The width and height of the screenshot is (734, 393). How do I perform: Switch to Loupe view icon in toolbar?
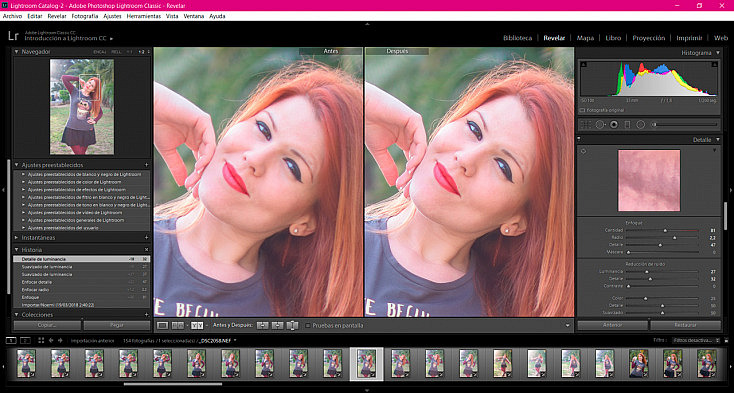[x=162, y=325]
